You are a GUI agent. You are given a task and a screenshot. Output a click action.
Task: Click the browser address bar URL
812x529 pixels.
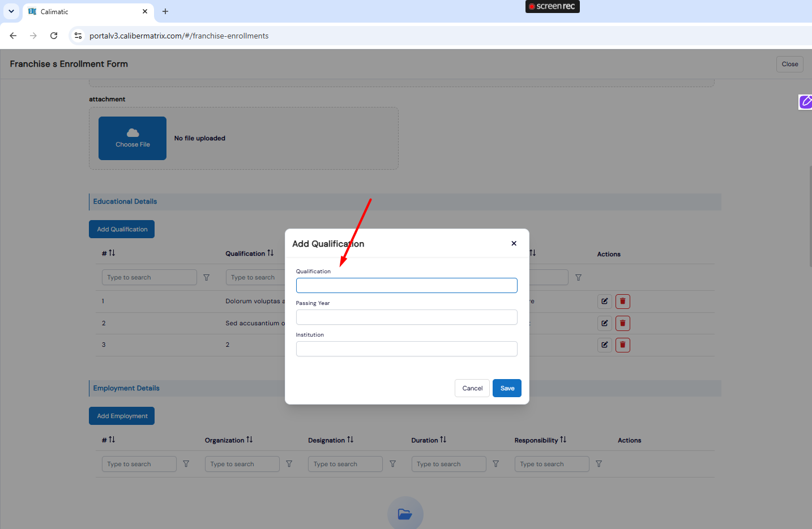(179, 36)
